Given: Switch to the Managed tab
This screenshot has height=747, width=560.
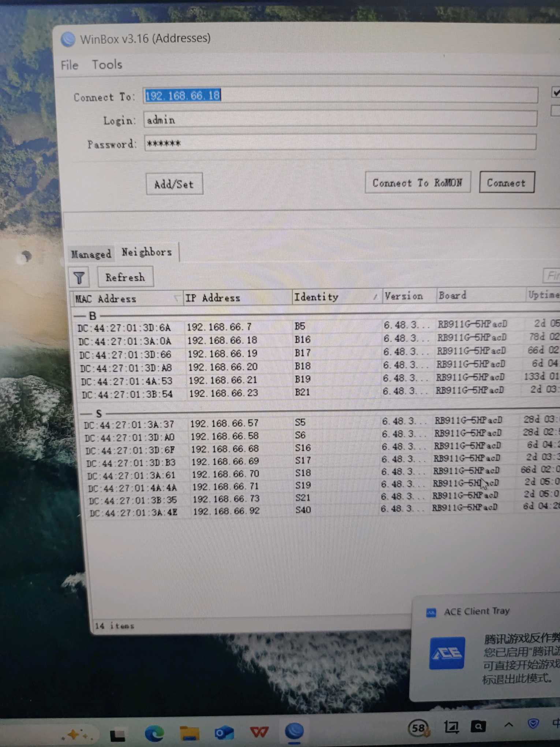Looking at the screenshot, I should pos(91,254).
